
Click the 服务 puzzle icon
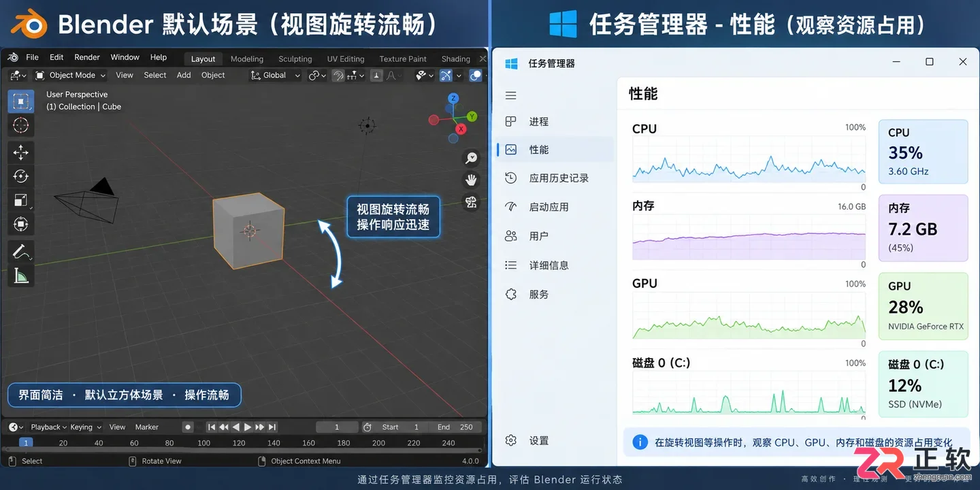(x=511, y=294)
